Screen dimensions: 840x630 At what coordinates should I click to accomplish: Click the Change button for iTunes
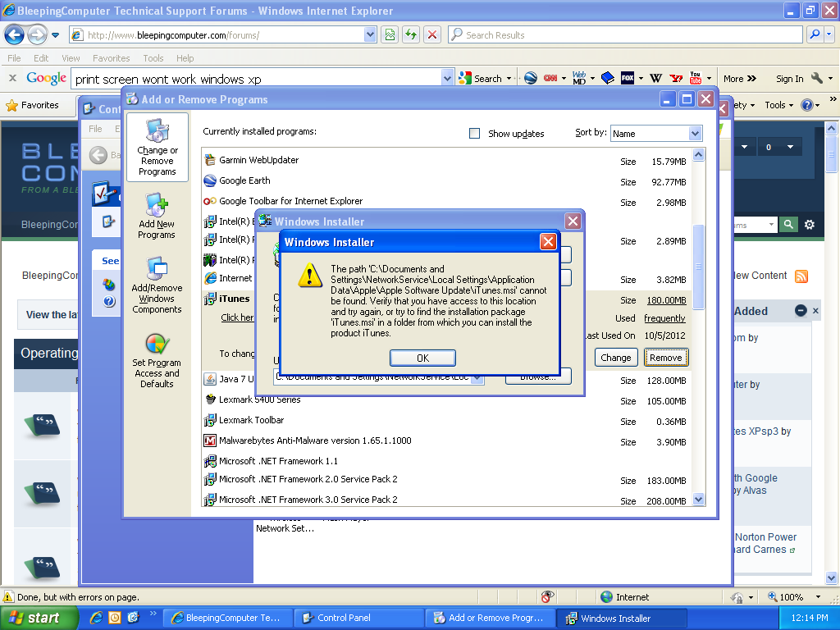tap(615, 358)
